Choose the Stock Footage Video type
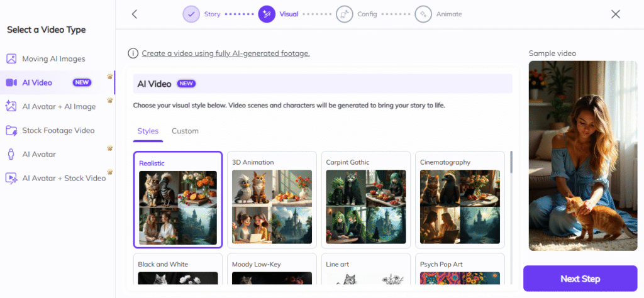644x298 pixels. coord(57,131)
